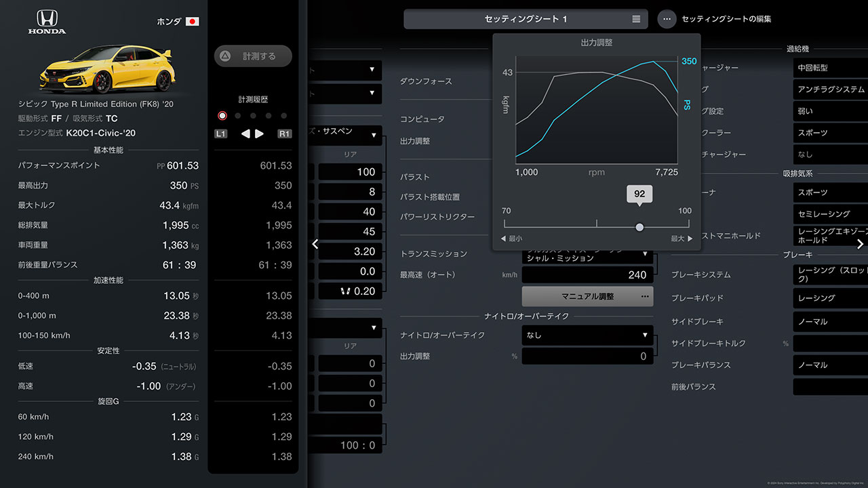Click the R1 badge under 計測履歴
Screen dimensions: 868x488
point(285,134)
